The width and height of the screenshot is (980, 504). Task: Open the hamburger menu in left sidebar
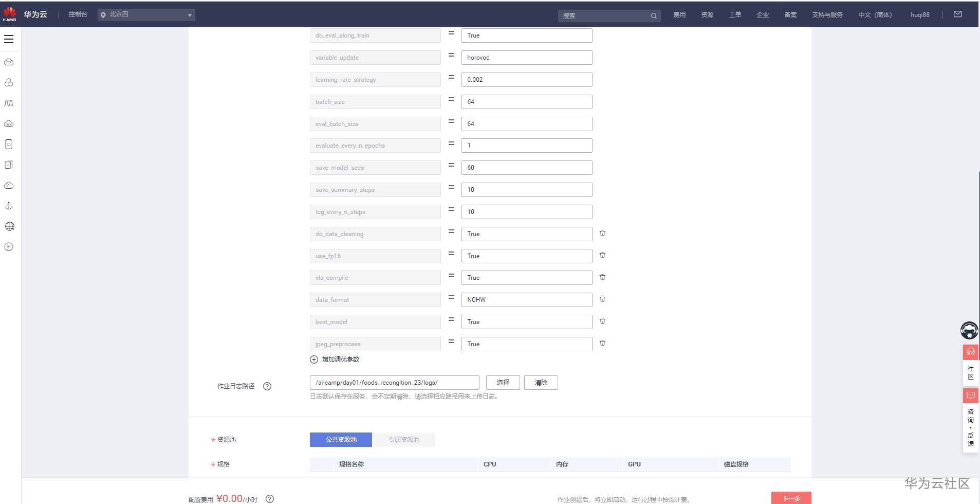(x=9, y=39)
